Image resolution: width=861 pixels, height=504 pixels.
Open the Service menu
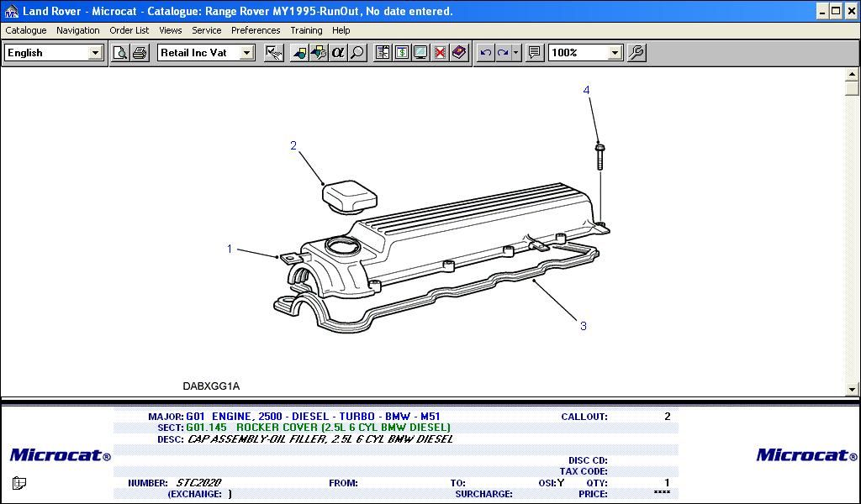(207, 30)
